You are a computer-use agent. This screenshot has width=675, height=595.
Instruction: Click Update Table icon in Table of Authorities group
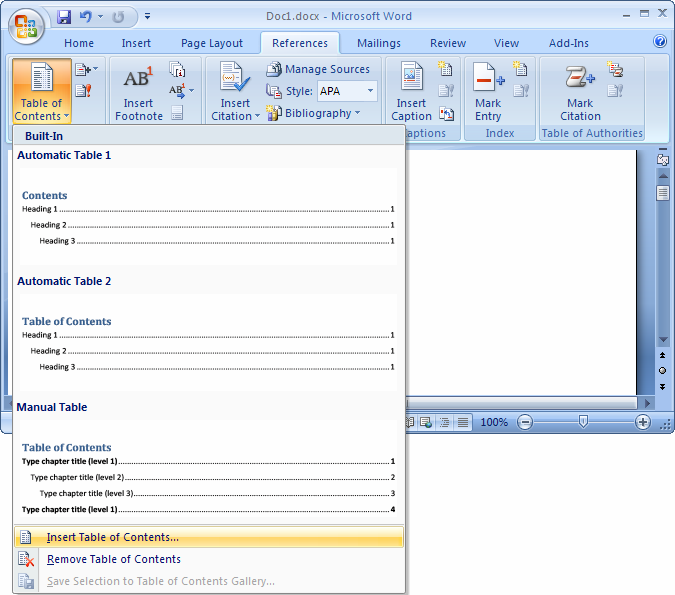click(x=615, y=90)
